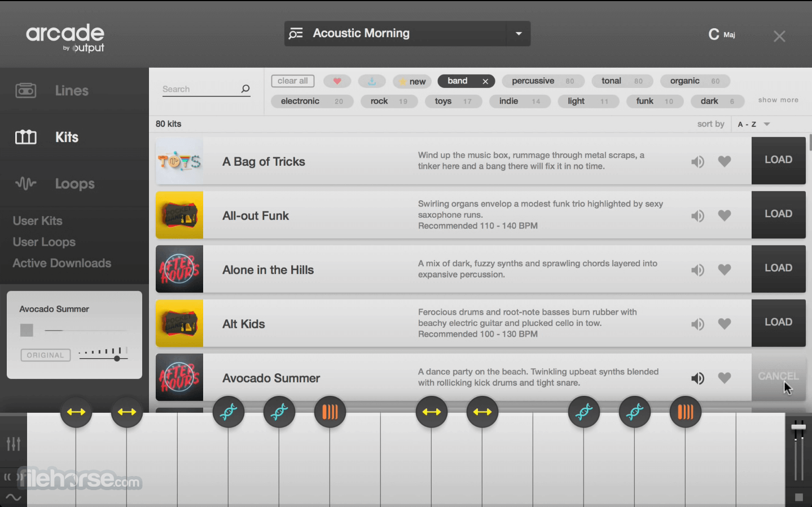Open the mixer sliders icon

[x=14, y=444]
